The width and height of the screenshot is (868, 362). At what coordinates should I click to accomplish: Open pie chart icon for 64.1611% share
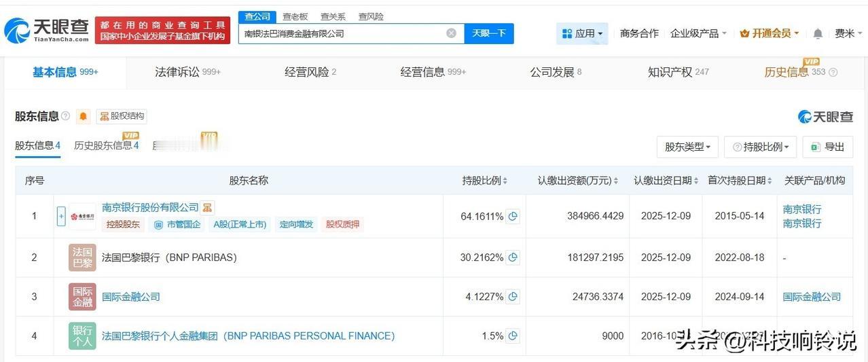(513, 216)
